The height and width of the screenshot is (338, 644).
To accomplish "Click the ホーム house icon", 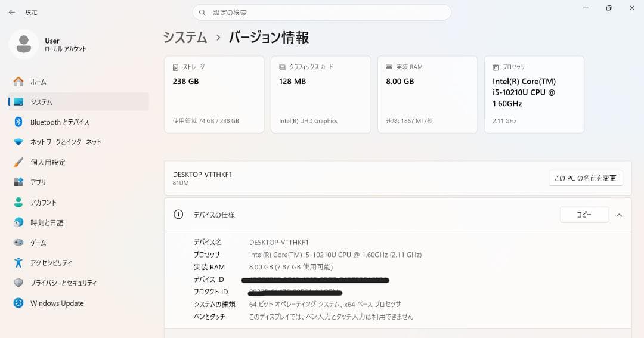I will [18, 82].
